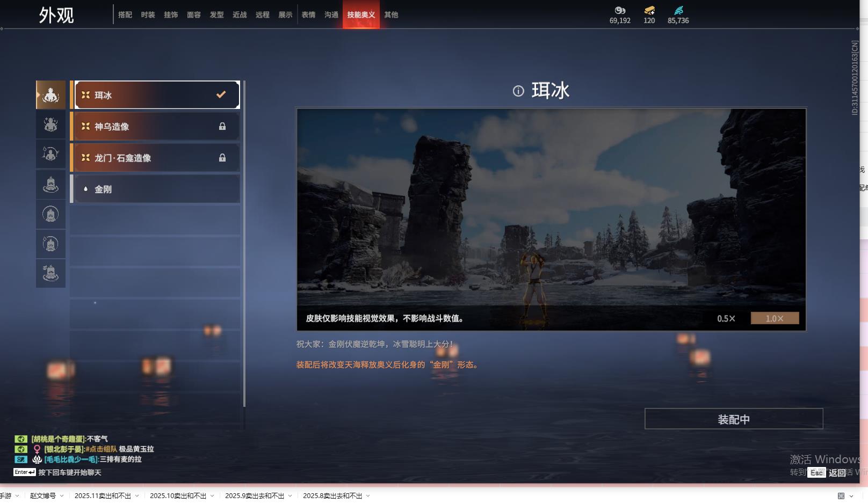Viewport: 868px width, 504px height.
Task: Switch to the 展示 tab
Action: pos(285,15)
